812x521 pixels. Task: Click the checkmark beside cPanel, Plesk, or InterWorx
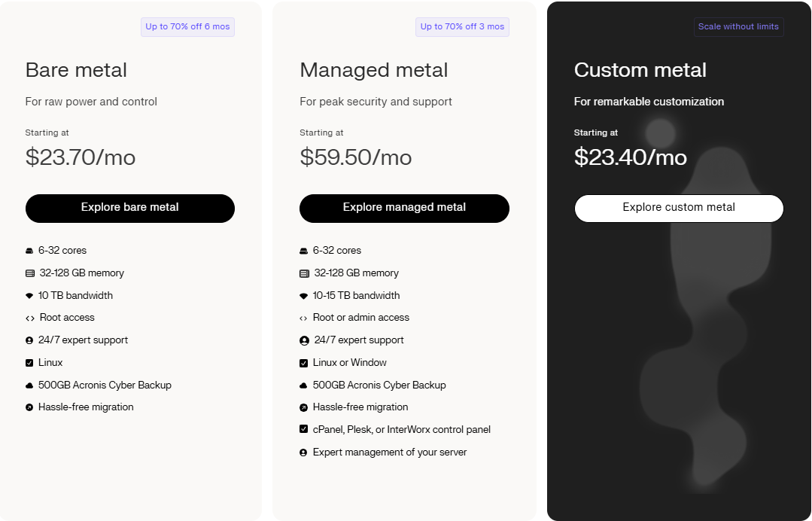click(304, 430)
